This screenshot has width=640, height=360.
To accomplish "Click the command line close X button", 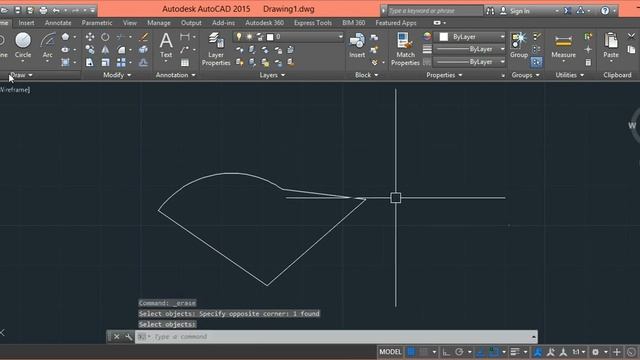I will point(117,337).
